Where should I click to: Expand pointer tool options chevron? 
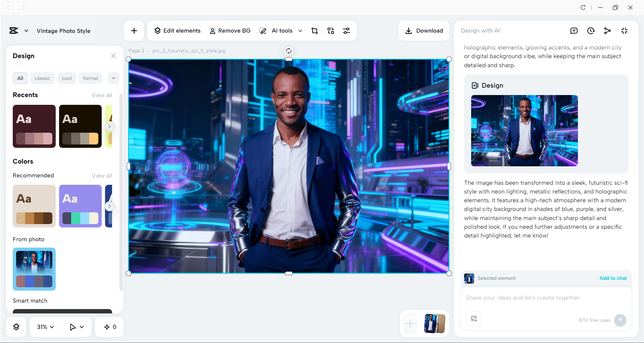[82, 327]
